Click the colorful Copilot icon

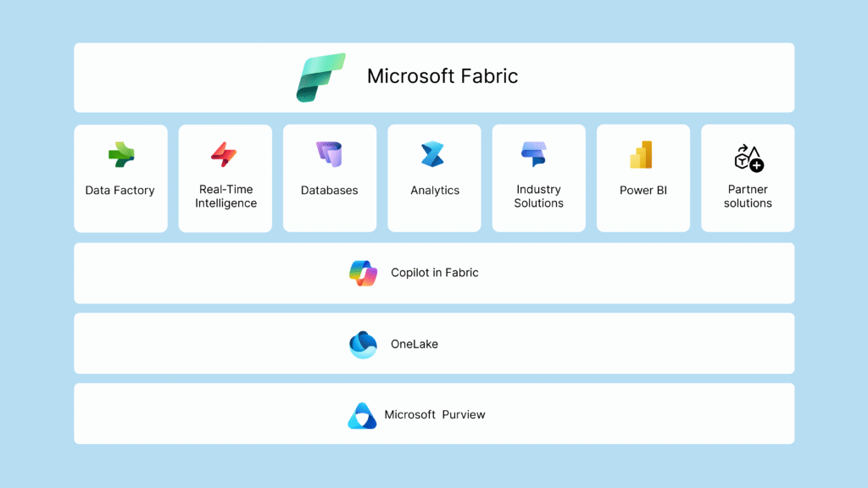click(x=363, y=274)
